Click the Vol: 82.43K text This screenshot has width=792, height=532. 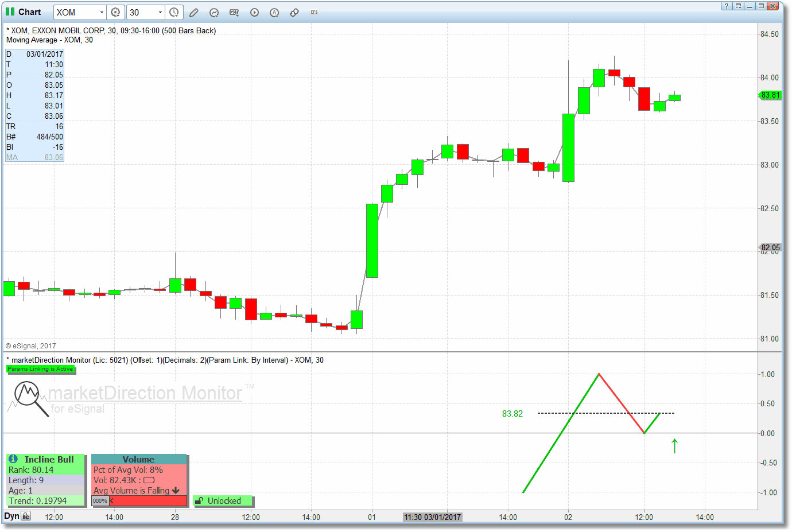coord(115,480)
